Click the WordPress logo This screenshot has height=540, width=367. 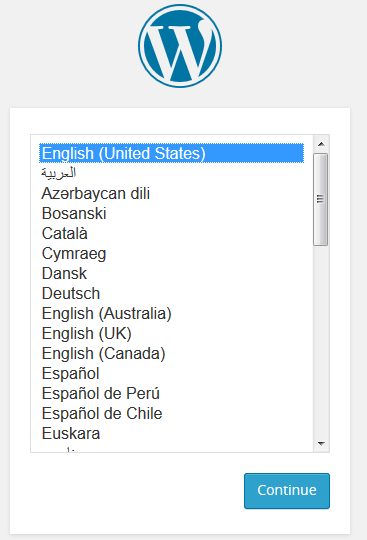(180, 46)
